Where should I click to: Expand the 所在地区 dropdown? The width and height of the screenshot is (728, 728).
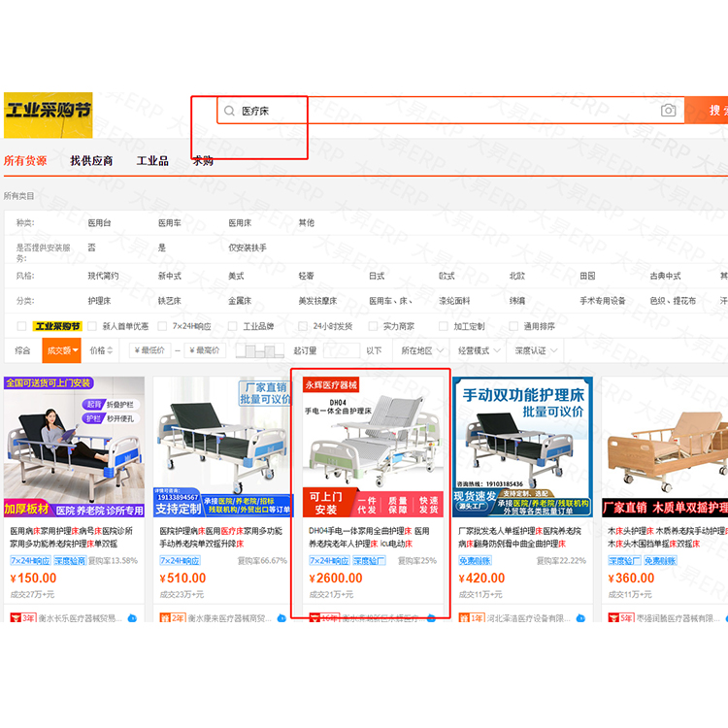click(422, 350)
